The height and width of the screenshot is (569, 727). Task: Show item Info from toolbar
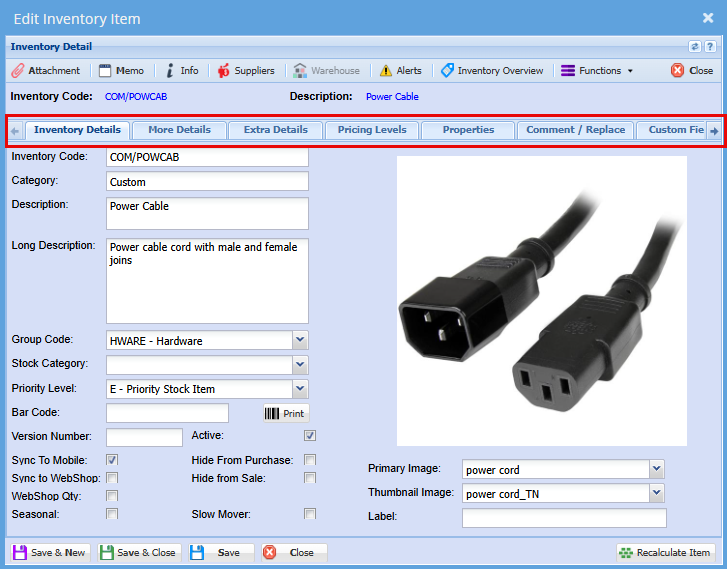pos(181,71)
